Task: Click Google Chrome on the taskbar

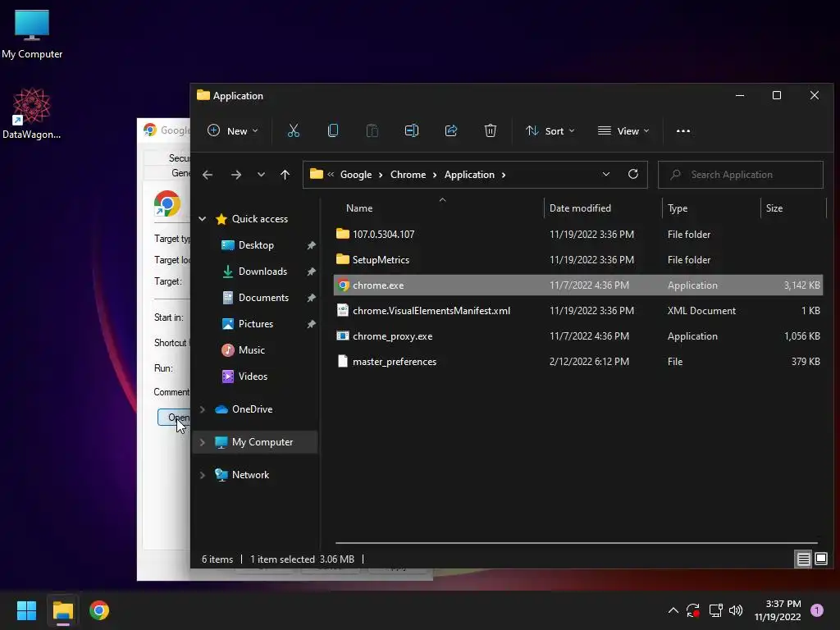Action: point(99,610)
